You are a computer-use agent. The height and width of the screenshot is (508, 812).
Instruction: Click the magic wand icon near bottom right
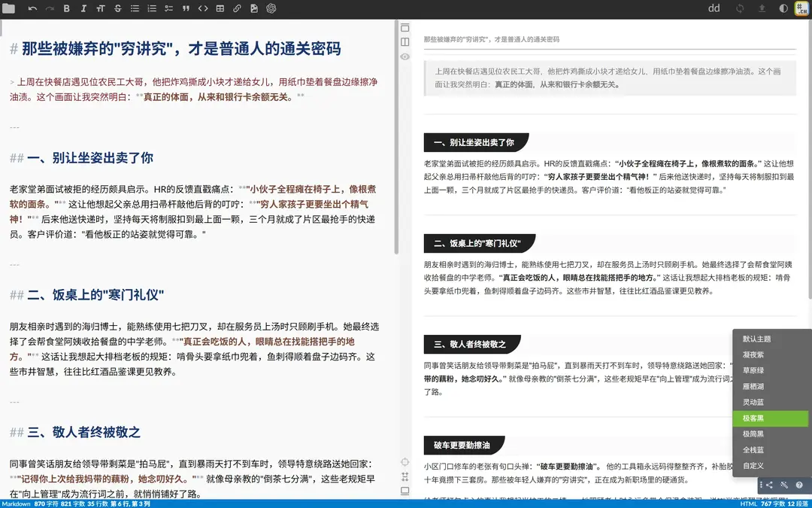[x=785, y=485]
